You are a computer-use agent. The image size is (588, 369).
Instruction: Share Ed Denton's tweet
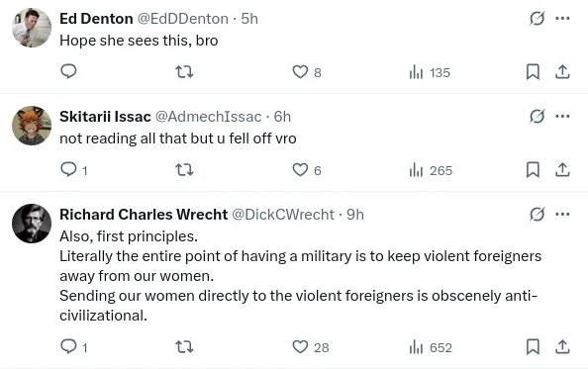pyautogui.click(x=562, y=72)
